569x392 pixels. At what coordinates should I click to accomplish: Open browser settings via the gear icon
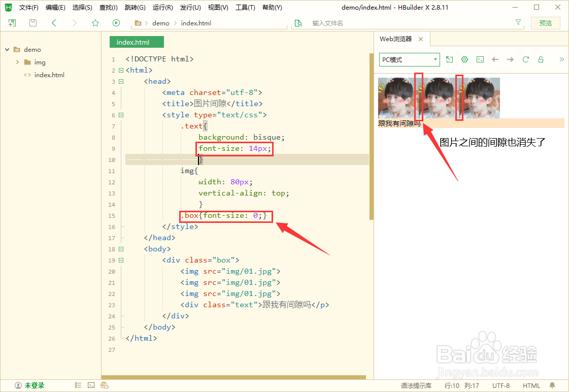tap(464, 59)
